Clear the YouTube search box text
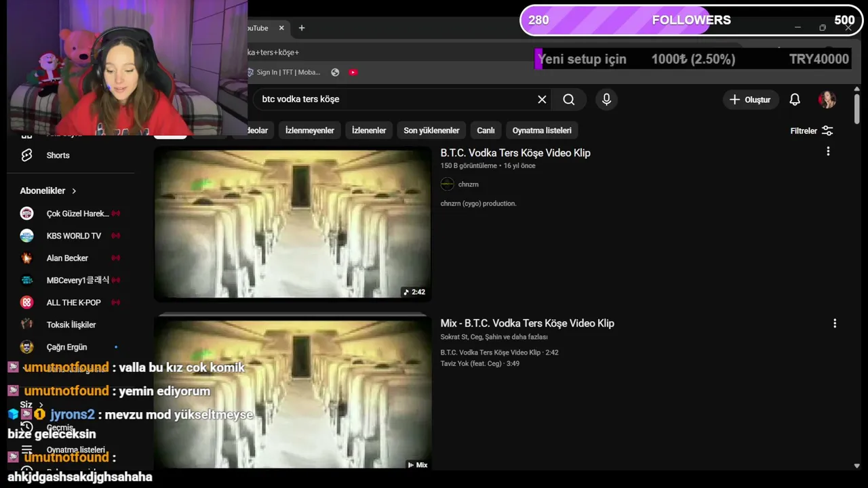868x488 pixels. pyautogui.click(x=542, y=100)
